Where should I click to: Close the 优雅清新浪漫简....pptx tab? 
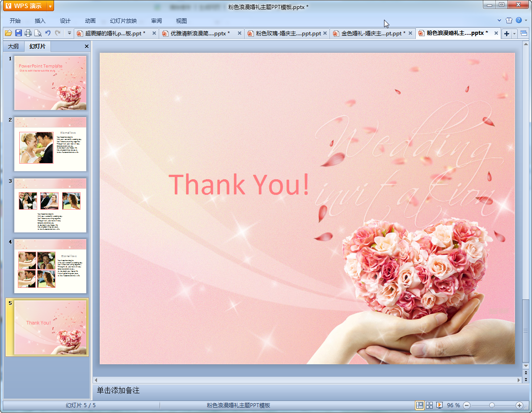[240, 33]
